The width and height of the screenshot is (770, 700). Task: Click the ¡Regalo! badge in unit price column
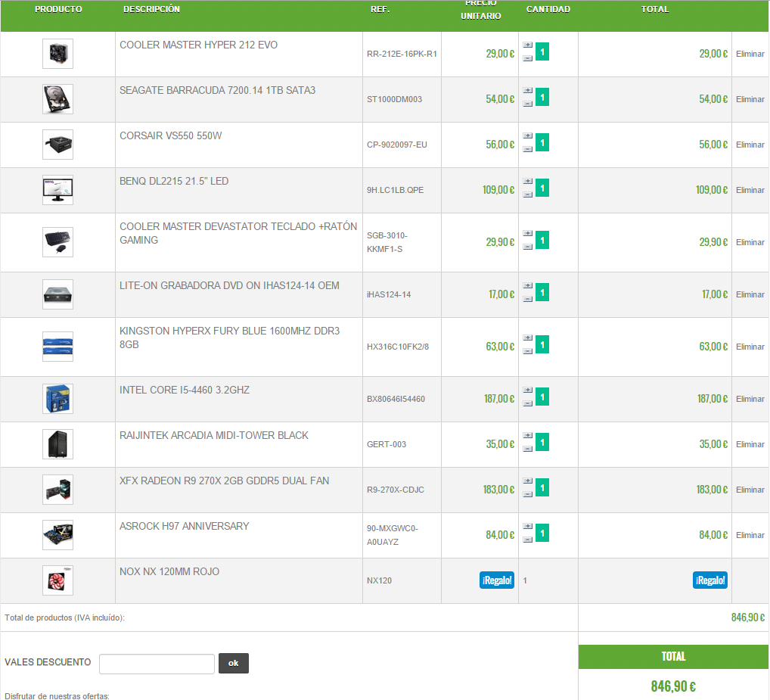point(496,580)
